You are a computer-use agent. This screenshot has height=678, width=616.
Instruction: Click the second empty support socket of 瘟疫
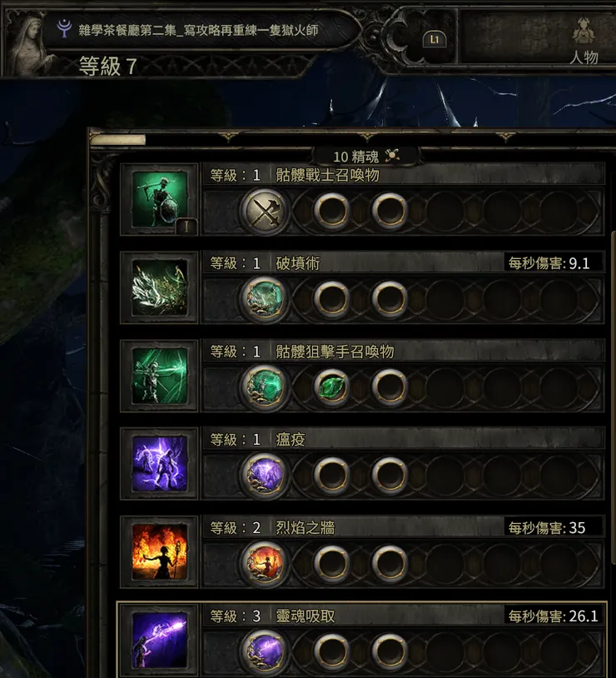pos(390,476)
